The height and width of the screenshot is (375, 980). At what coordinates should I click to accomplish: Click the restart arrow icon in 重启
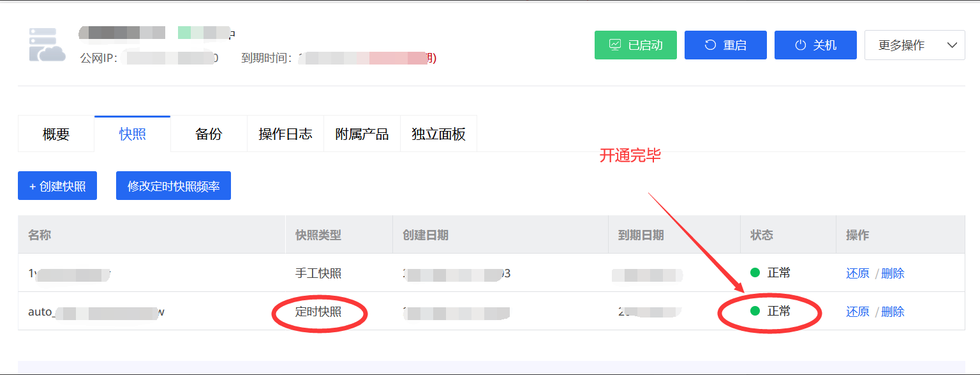710,45
